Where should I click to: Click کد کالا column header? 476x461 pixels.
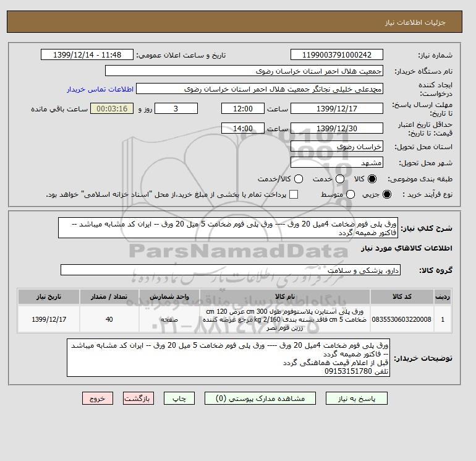tap(402, 296)
